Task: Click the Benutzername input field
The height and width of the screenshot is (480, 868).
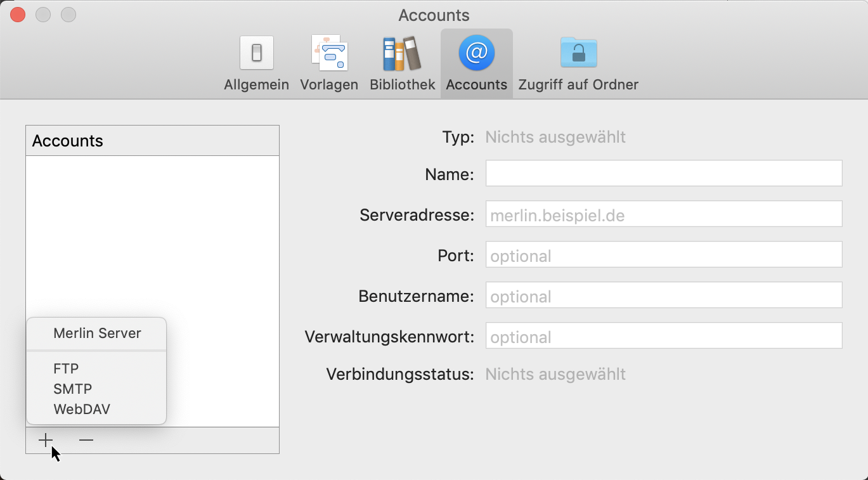Action: 663,295
